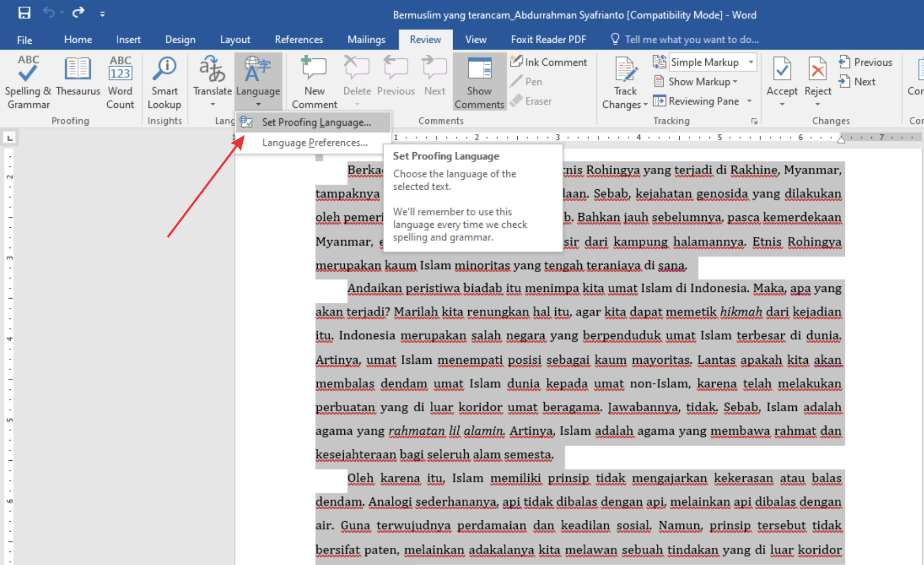Start an Ink Comment
This screenshot has width=924, height=565.
548,62
